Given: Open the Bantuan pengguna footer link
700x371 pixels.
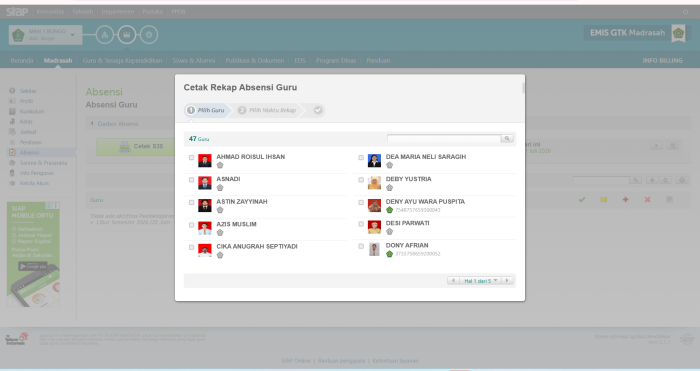Looking at the screenshot, I should click(x=342, y=361).
